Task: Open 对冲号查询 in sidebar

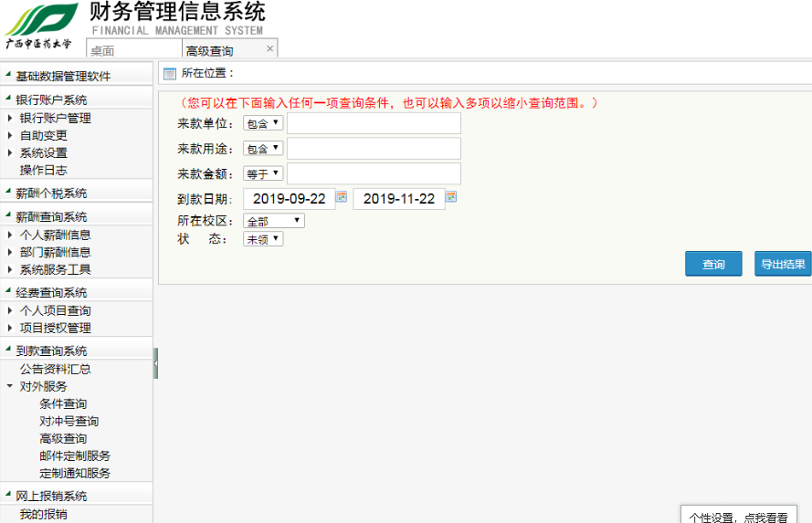Action: click(x=69, y=421)
